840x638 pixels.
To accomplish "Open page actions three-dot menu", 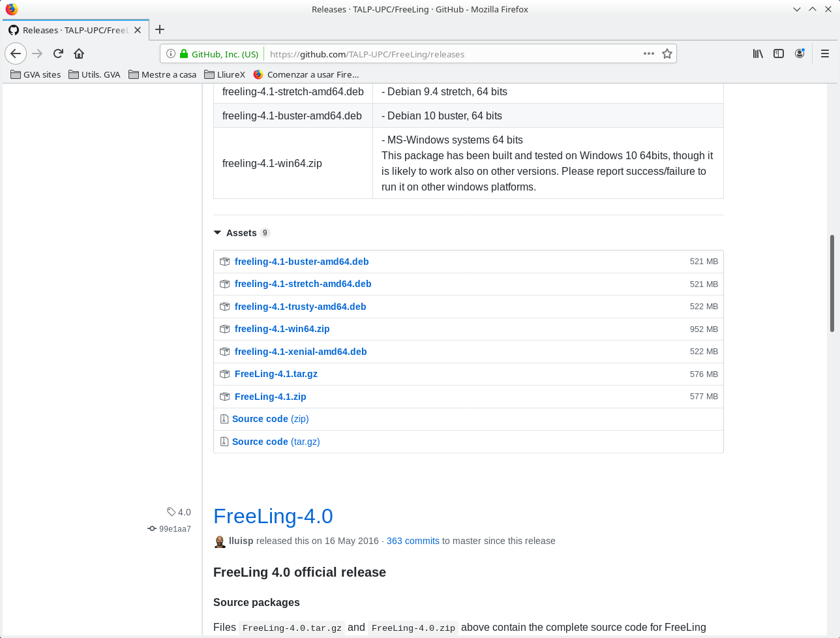I will pos(648,53).
